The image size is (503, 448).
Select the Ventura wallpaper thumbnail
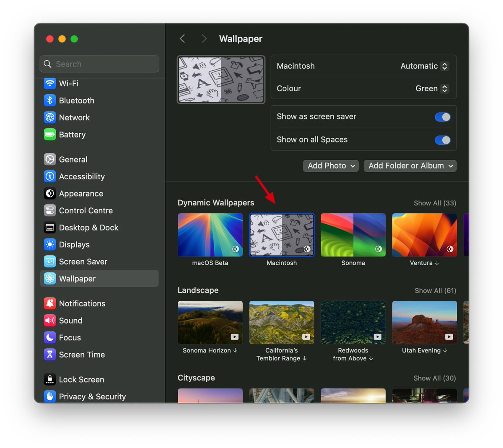[425, 235]
